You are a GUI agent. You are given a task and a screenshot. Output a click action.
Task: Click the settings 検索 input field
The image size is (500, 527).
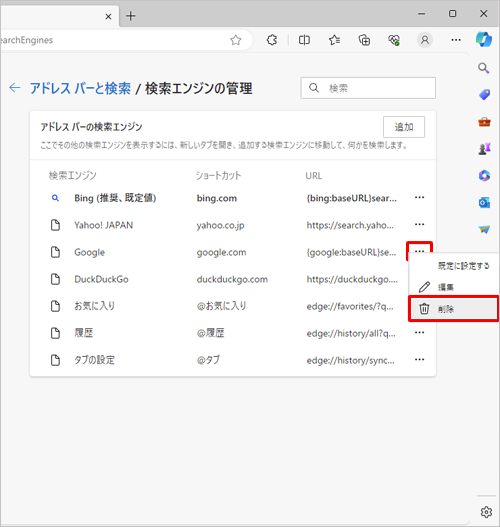pyautogui.click(x=368, y=88)
